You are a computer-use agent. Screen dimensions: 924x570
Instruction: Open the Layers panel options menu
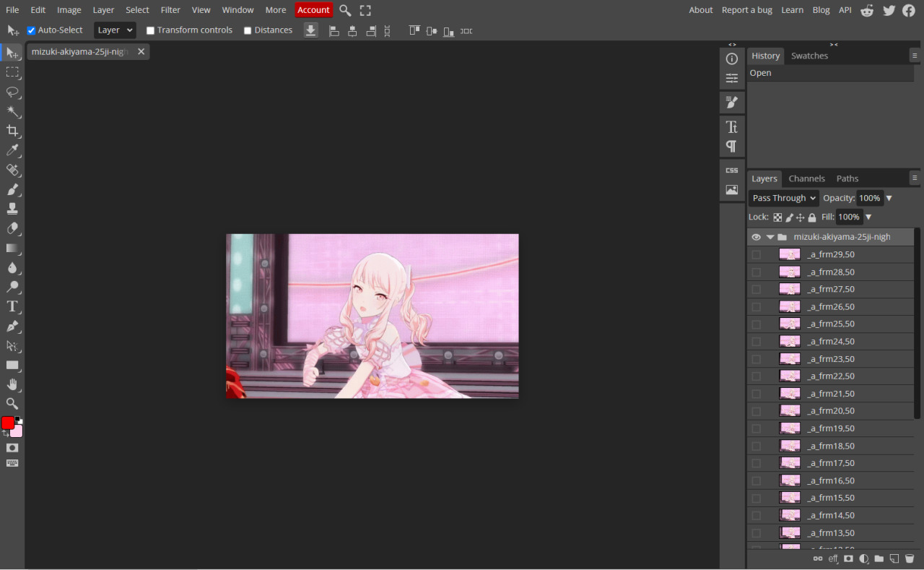pos(915,178)
